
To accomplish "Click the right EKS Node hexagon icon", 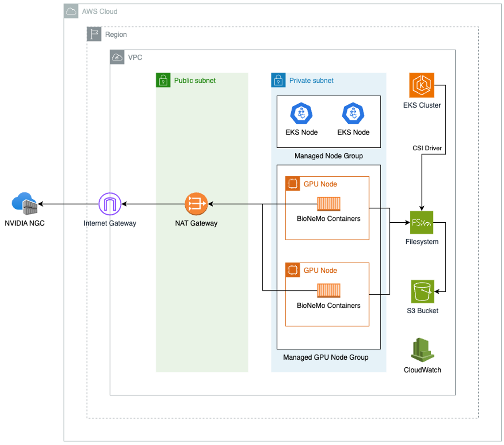I will (353, 113).
